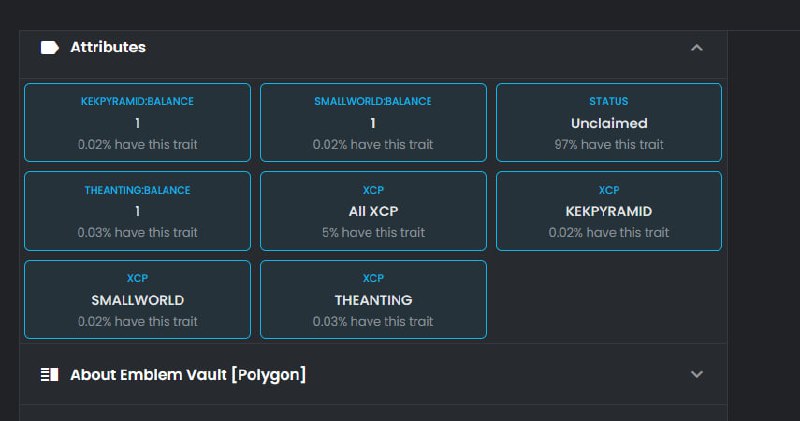Open the KEKPYRAMID:BALANCE trait card
The image size is (800, 421).
(x=137, y=122)
